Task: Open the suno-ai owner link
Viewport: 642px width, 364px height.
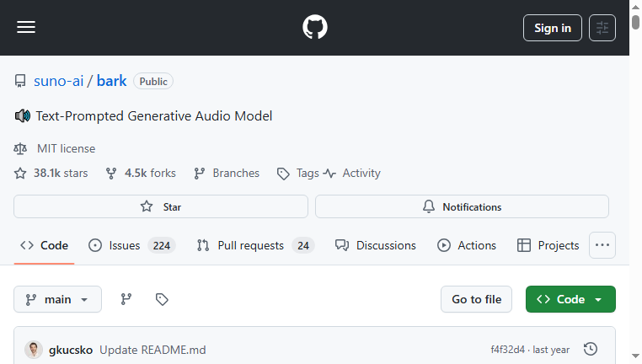Action: tap(58, 81)
